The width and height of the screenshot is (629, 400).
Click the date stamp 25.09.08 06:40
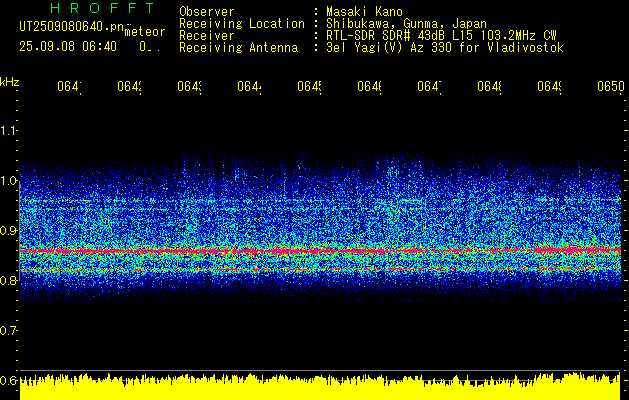[x=68, y=47]
